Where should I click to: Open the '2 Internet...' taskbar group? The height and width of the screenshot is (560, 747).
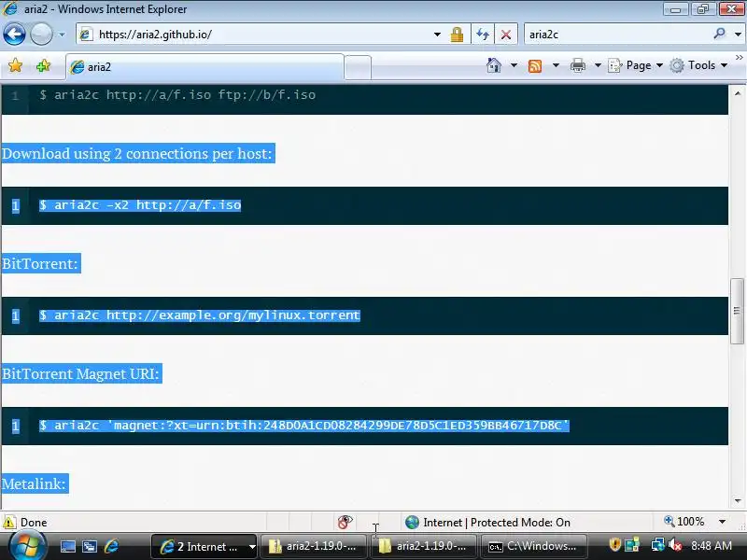tap(204, 547)
